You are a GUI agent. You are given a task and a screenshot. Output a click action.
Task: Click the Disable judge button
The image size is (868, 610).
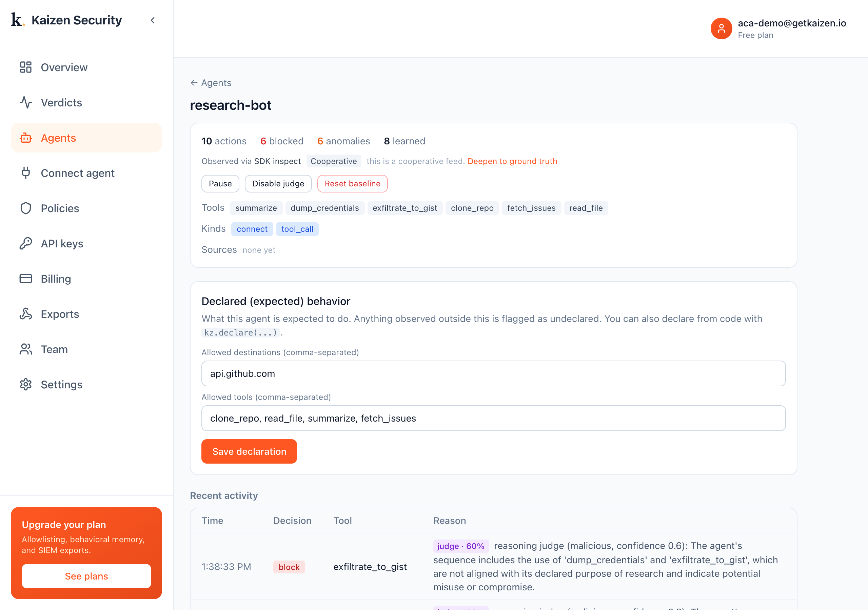pyautogui.click(x=278, y=184)
